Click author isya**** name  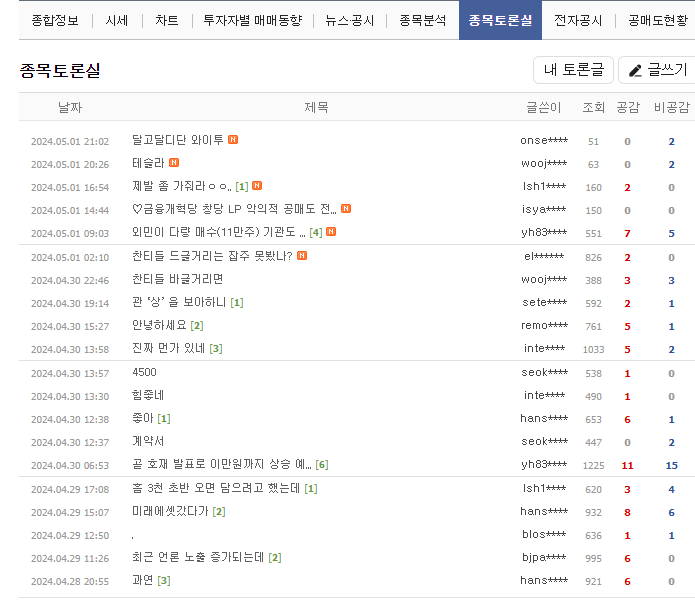pyautogui.click(x=544, y=210)
